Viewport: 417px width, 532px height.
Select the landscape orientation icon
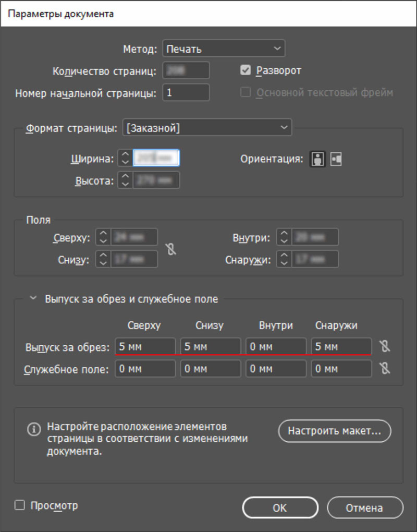[336, 160]
